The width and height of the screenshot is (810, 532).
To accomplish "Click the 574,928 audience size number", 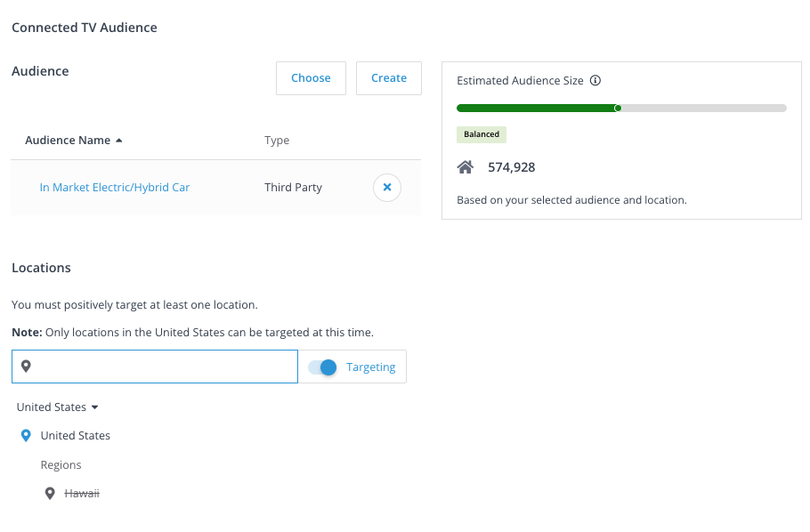I will point(511,167).
